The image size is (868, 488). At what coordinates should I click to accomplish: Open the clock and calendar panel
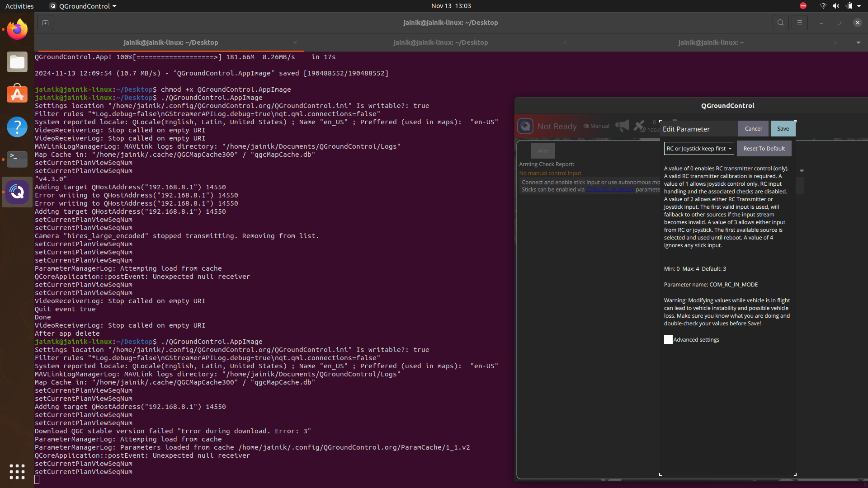pos(451,6)
